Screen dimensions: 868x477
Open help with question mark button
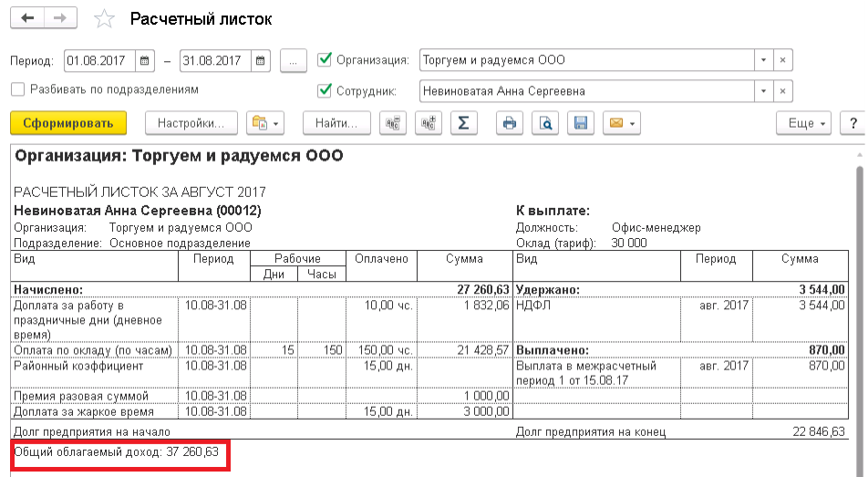click(853, 123)
